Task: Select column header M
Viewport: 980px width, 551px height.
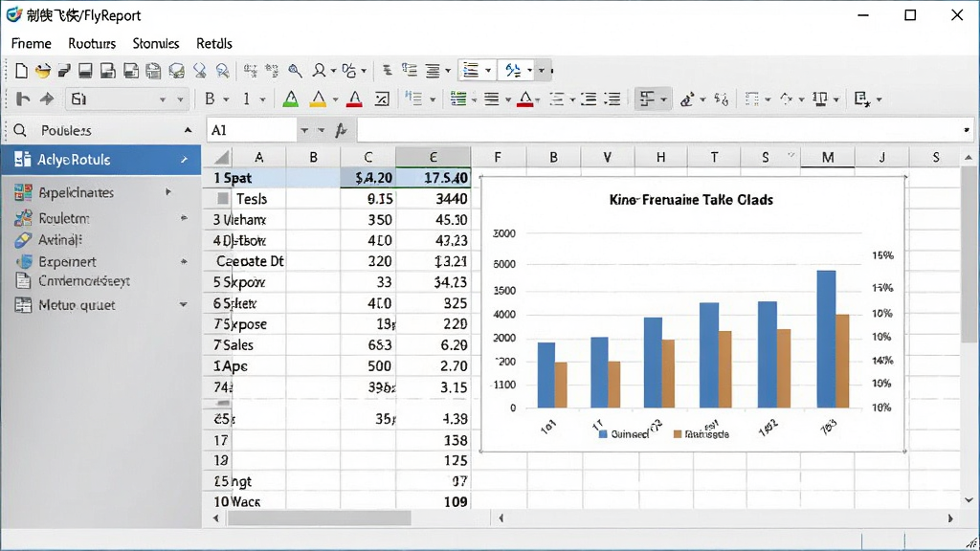Action: pyautogui.click(x=828, y=158)
